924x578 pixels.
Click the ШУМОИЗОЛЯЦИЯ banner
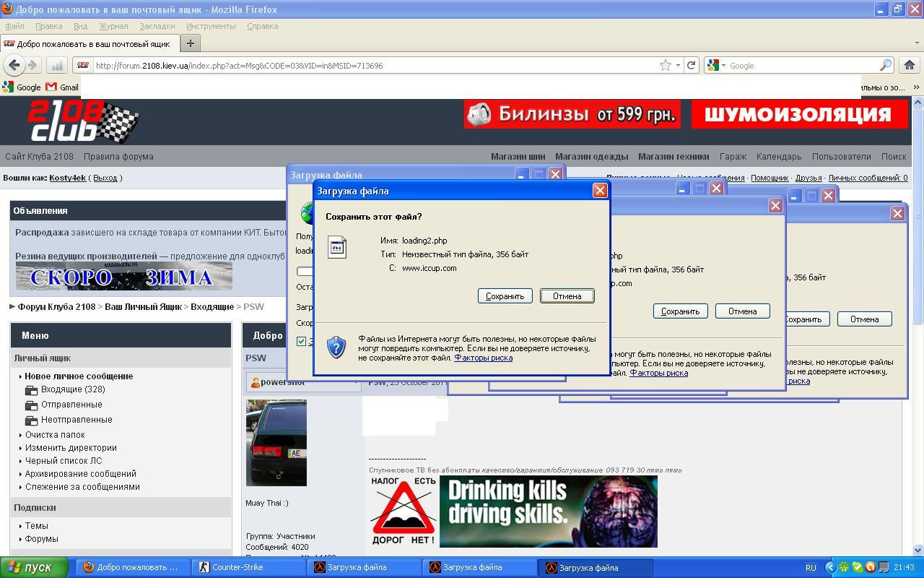pyautogui.click(x=799, y=114)
